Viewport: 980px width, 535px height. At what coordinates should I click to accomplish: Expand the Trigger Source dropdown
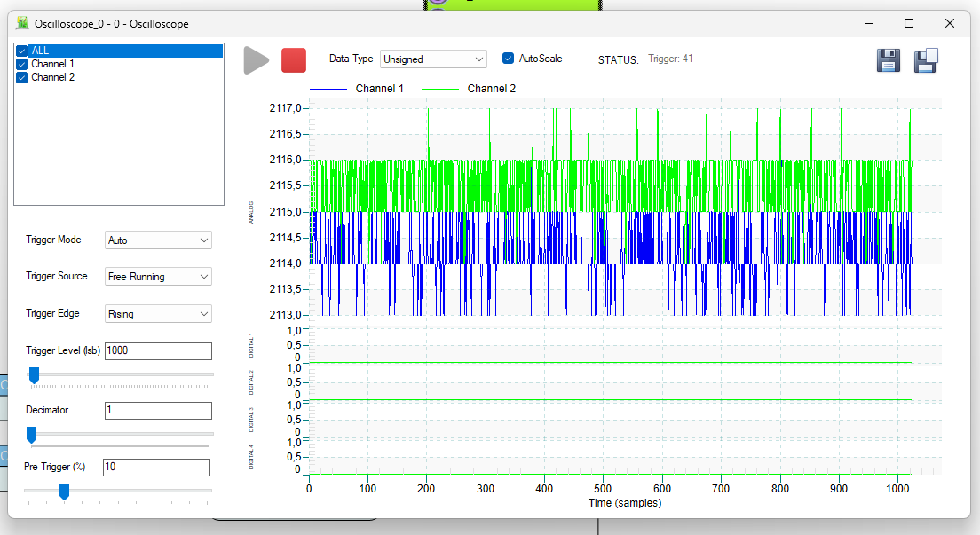(158, 276)
